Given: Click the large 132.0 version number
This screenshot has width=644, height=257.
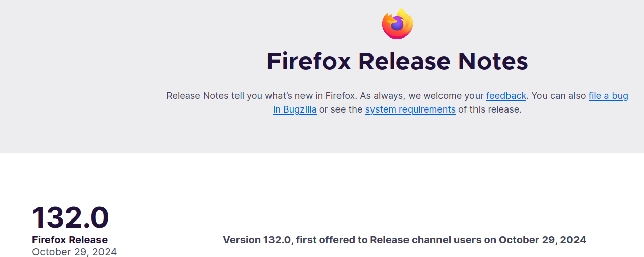Looking at the screenshot, I should (71, 217).
